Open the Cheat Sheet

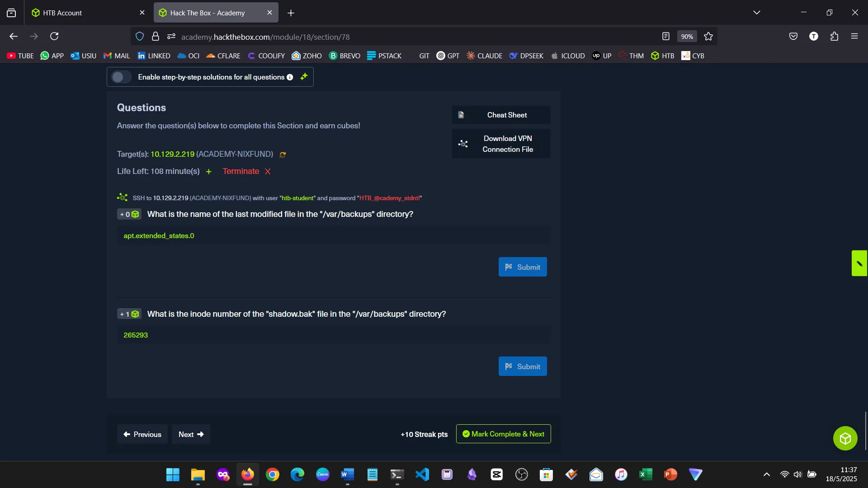[501, 115]
